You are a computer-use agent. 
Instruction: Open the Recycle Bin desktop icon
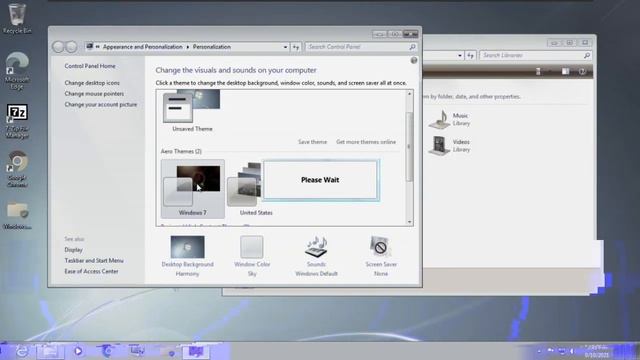(17, 18)
